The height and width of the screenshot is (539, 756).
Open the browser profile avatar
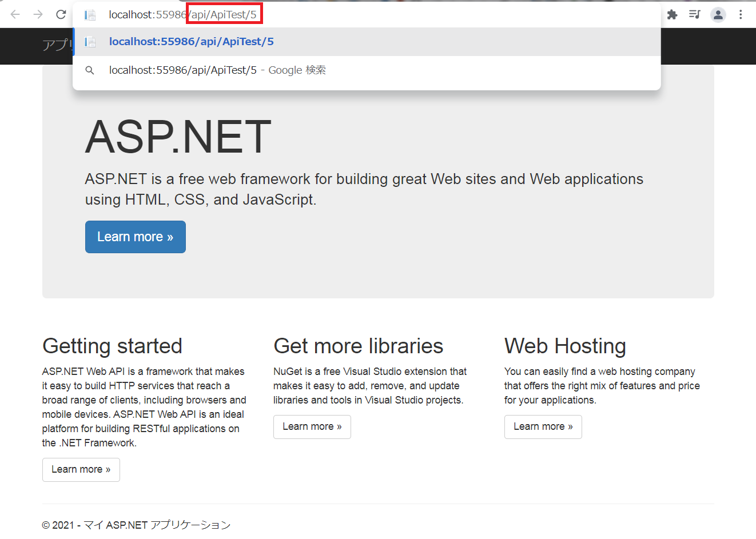tap(718, 14)
